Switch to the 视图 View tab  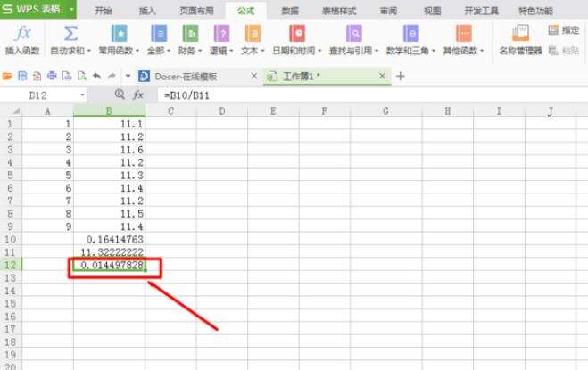point(433,11)
